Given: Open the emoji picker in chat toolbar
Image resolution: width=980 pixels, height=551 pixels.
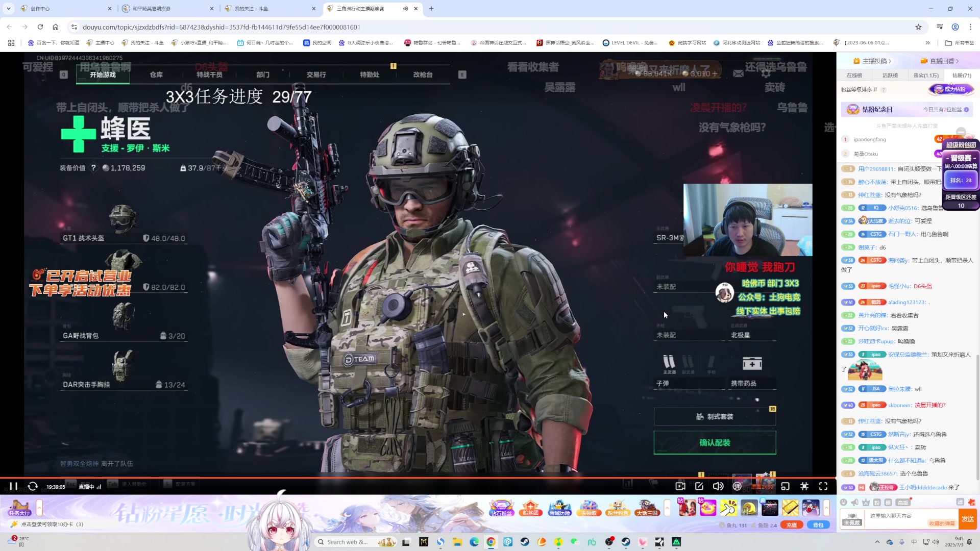Looking at the screenshot, I should click(x=844, y=503).
